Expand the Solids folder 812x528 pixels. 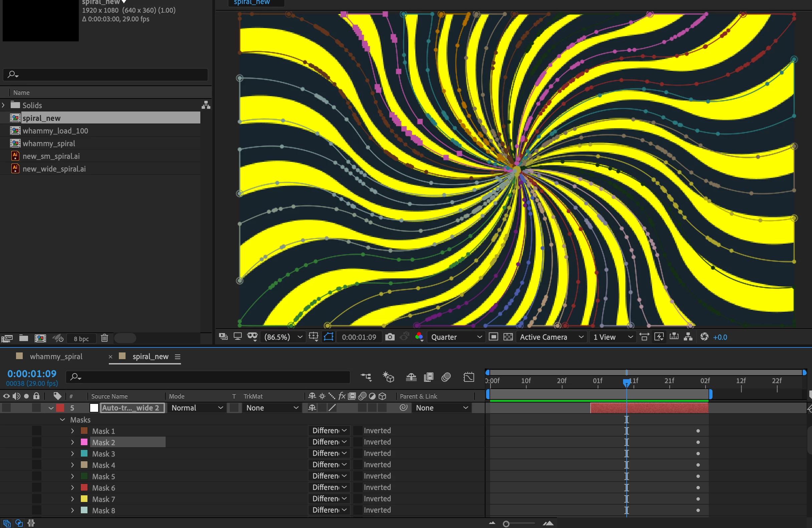click(x=4, y=105)
